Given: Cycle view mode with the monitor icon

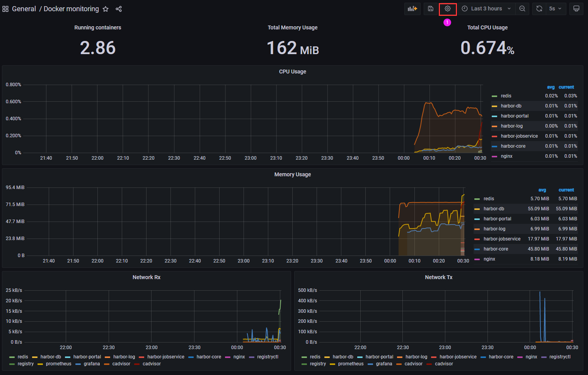Looking at the screenshot, I should tap(576, 9).
